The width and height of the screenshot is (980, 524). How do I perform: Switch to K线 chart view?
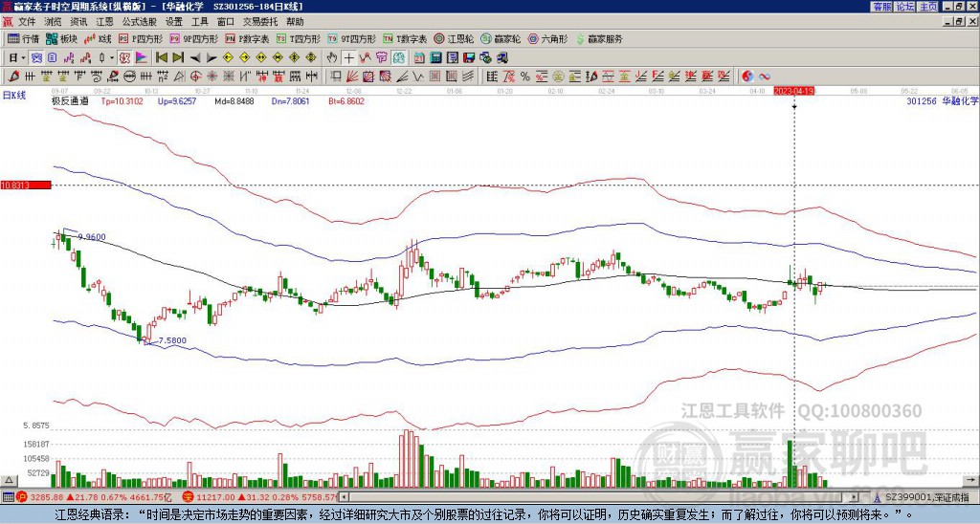tap(98, 38)
